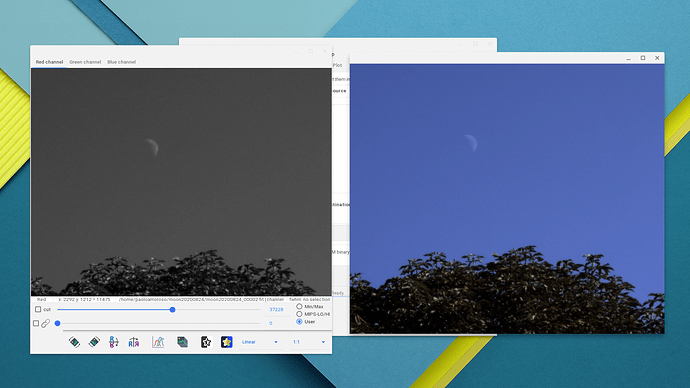Tick the checkbox beside the chain link
Image resolution: width=690 pixels, height=388 pixels.
point(36,323)
